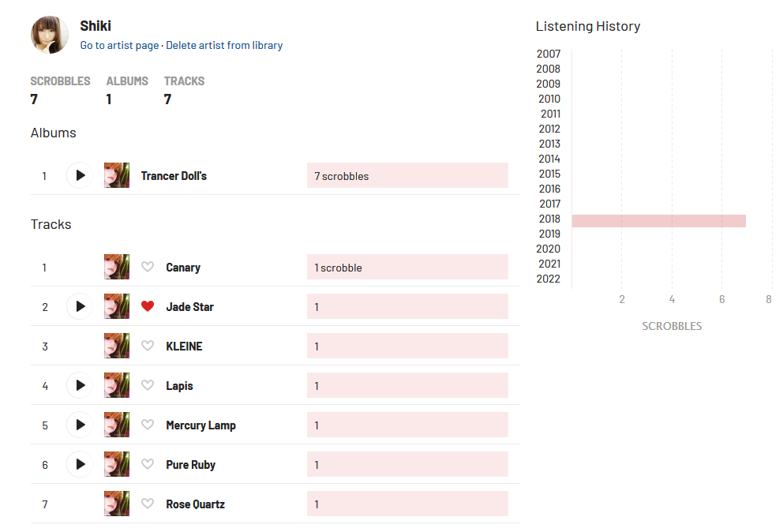Click the Lapis track title
The height and width of the screenshot is (532, 783).
pos(179,386)
